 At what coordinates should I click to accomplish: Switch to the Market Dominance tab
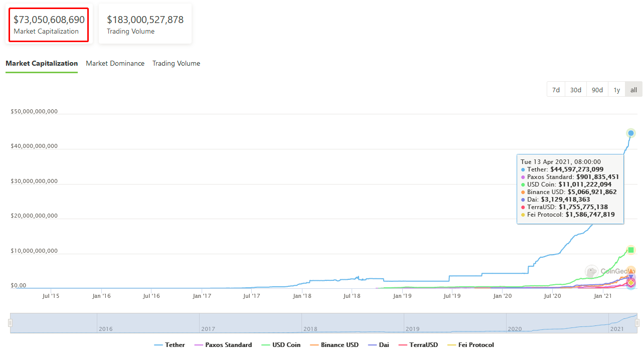coord(115,64)
